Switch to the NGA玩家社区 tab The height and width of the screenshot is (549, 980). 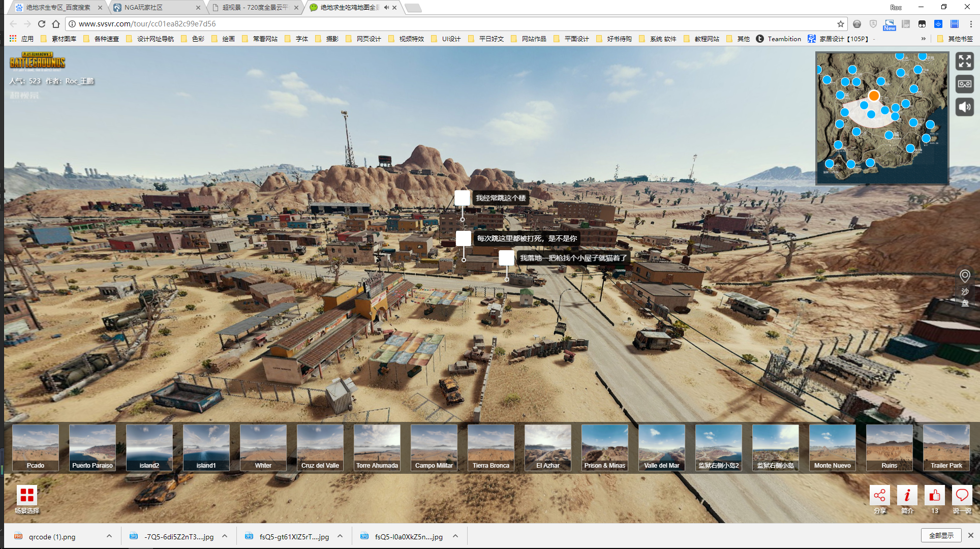pyautogui.click(x=156, y=8)
